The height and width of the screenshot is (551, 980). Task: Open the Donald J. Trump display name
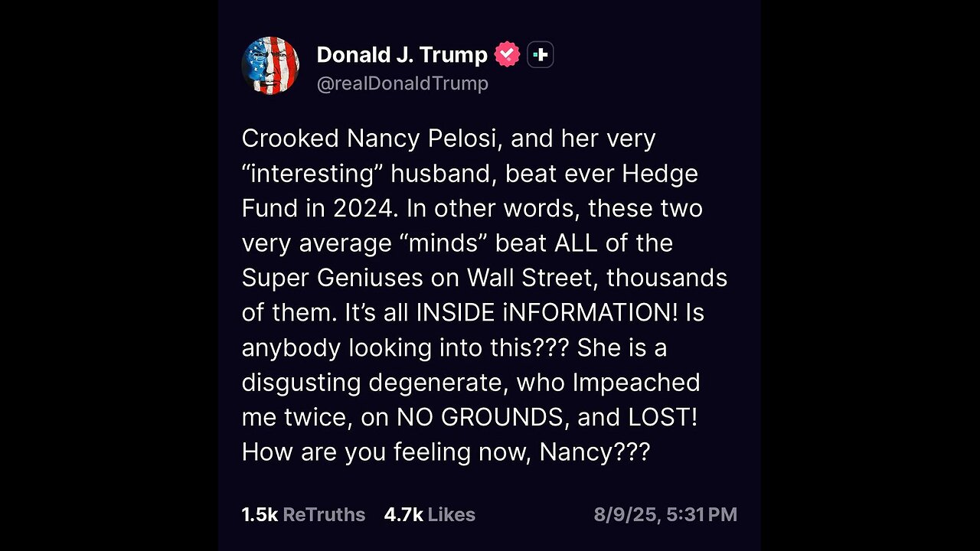[401, 55]
